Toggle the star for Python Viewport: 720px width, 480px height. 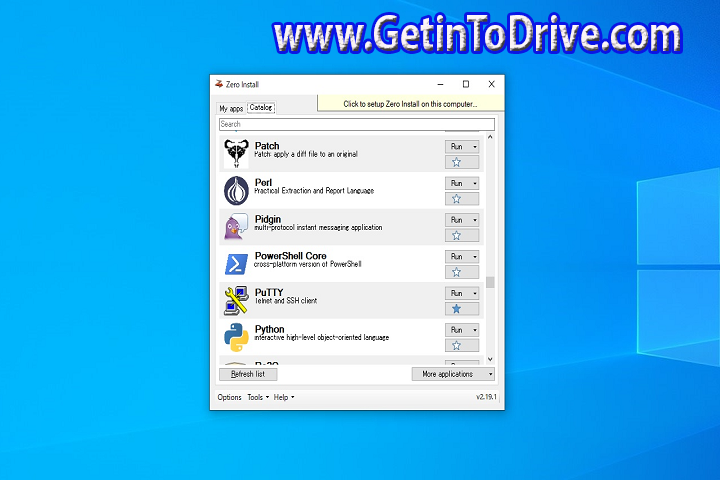462,346
